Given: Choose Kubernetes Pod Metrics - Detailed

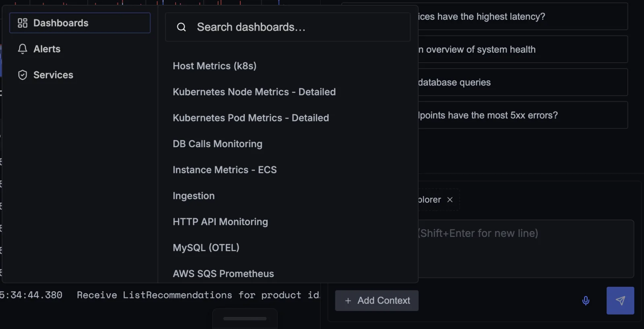Looking at the screenshot, I should pos(251,118).
